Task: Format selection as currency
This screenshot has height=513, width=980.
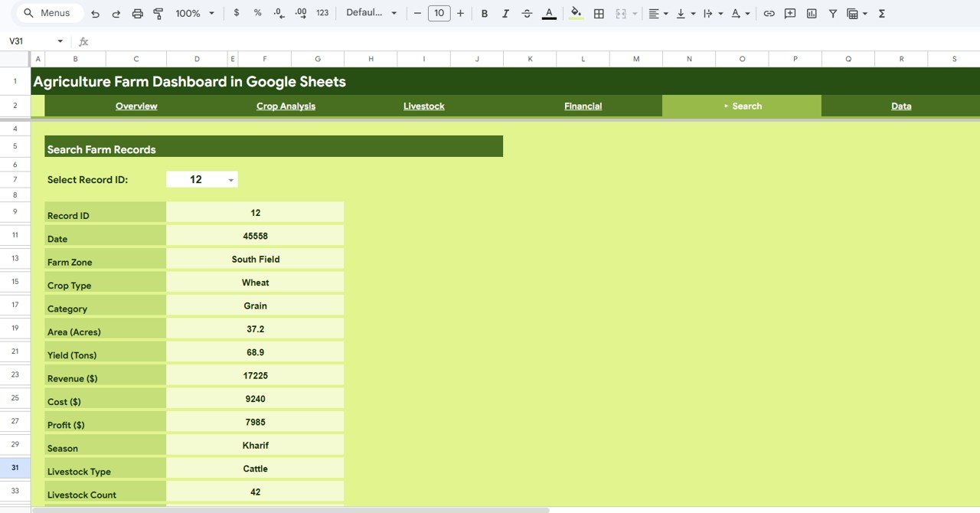Action: point(237,13)
